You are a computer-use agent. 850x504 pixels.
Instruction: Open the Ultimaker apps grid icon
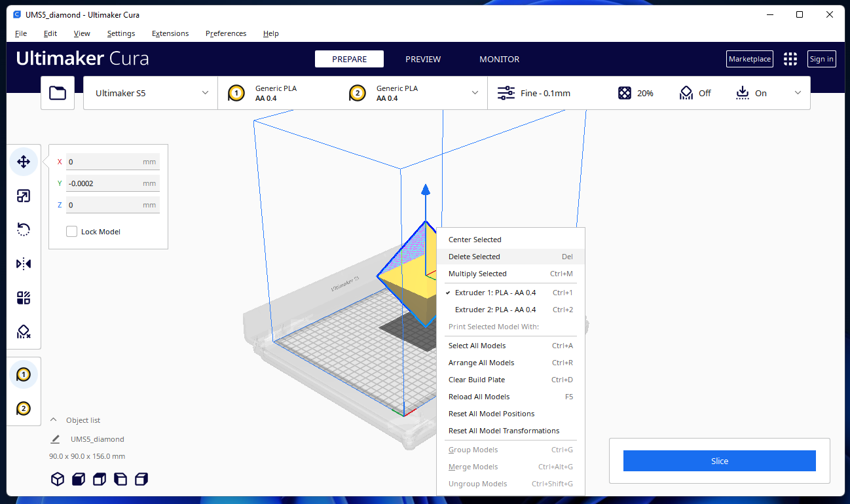point(790,59)
